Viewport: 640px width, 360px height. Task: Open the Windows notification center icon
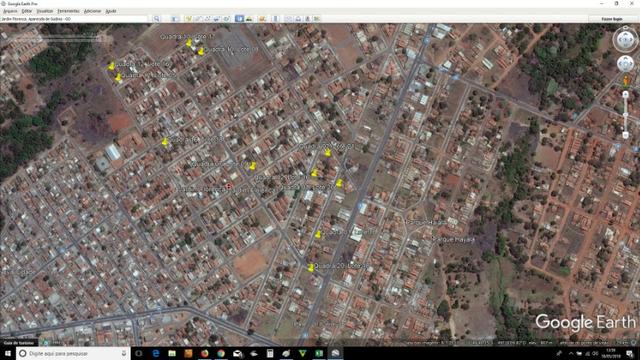[630, 353]
